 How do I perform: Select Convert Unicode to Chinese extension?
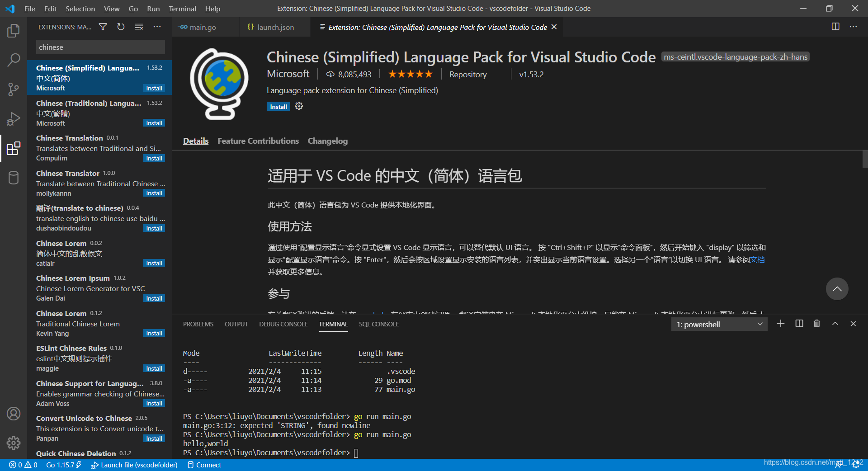[x=99, y=428]
